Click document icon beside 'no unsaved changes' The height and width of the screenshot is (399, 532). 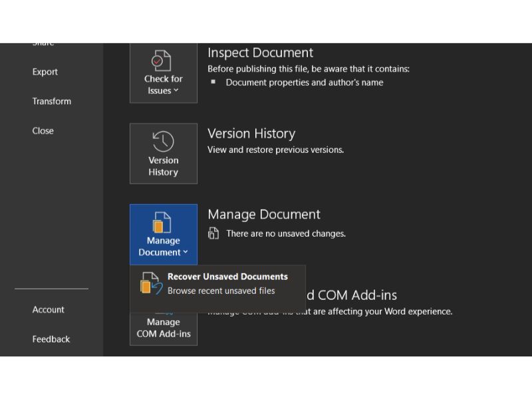click(213, 233)
